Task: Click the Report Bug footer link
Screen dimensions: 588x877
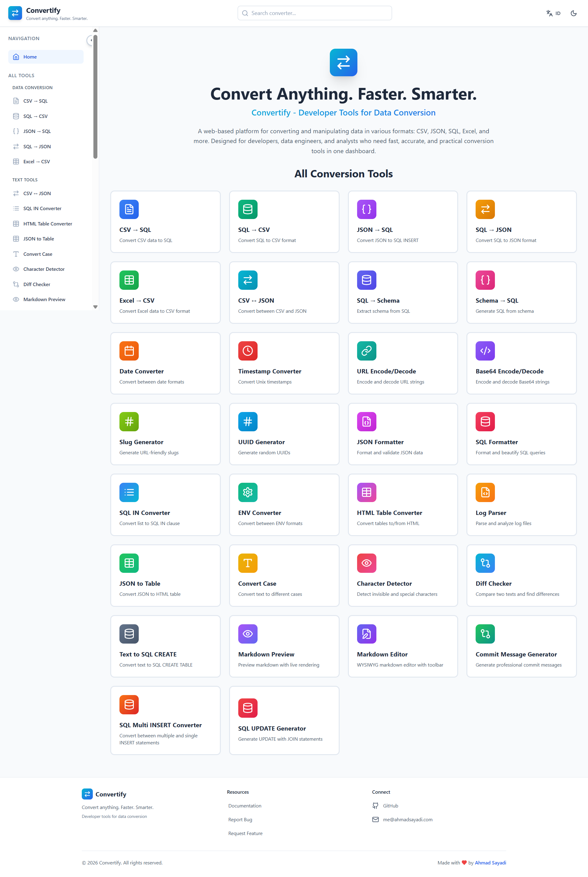Action: coord(240,820)
